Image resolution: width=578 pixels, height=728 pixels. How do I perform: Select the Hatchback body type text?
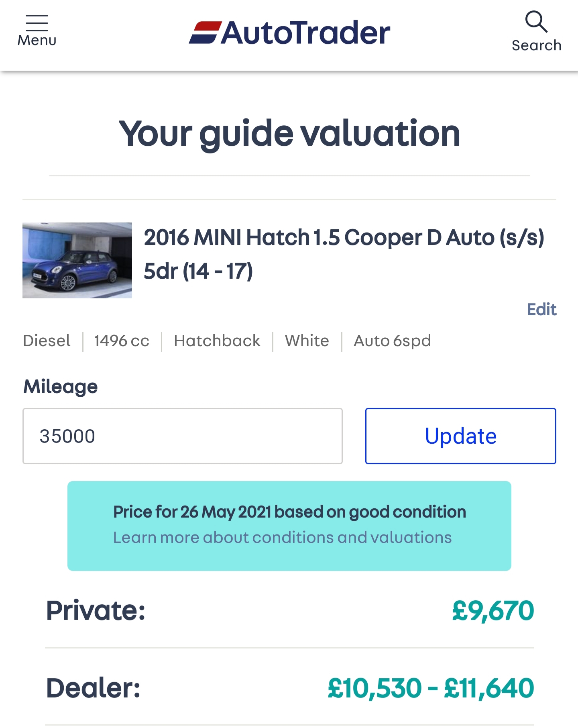(217, 341)
